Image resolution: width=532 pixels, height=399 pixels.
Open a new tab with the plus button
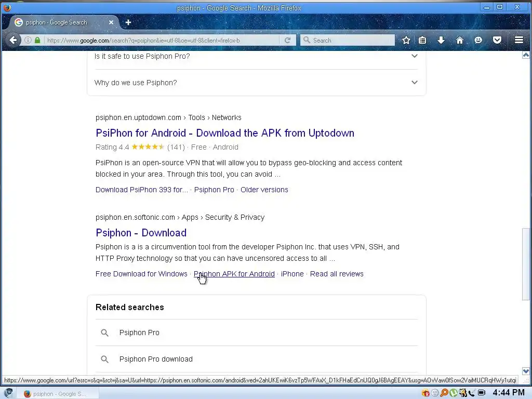pyautogui.click(x=128, y=22)
